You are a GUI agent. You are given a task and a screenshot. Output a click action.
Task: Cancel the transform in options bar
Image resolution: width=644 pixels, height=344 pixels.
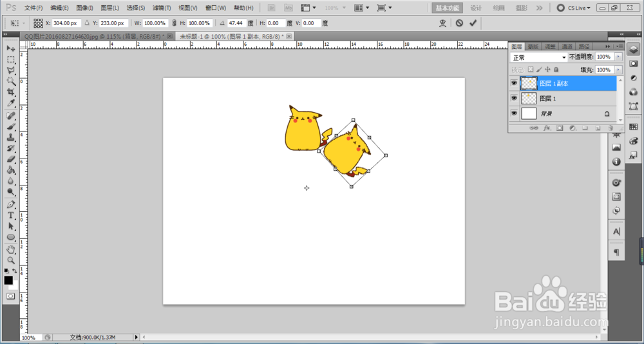tap(459, 23)
